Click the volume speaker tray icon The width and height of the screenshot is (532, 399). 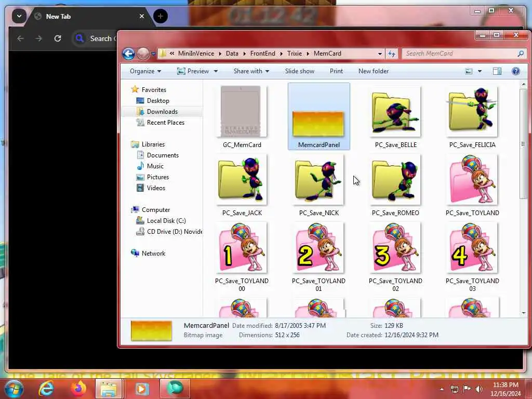coord(478,389)
